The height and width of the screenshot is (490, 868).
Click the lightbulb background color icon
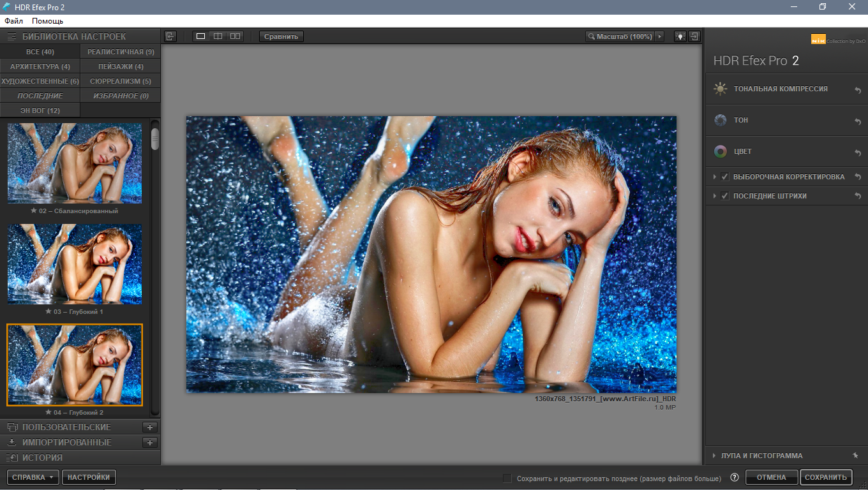coord(680,36)
